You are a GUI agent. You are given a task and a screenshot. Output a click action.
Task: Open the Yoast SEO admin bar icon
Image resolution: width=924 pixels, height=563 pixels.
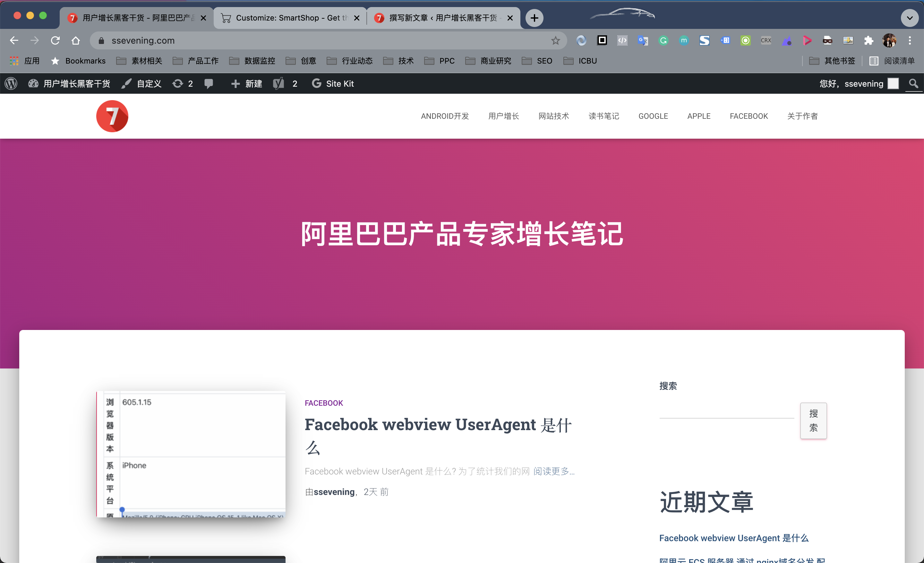coord(278,83)
